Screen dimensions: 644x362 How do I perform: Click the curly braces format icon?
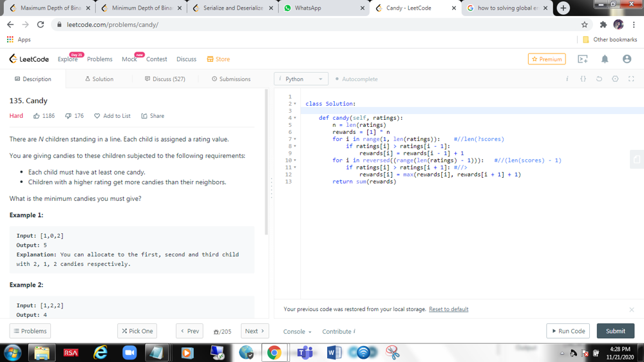[x=583, y=79]
